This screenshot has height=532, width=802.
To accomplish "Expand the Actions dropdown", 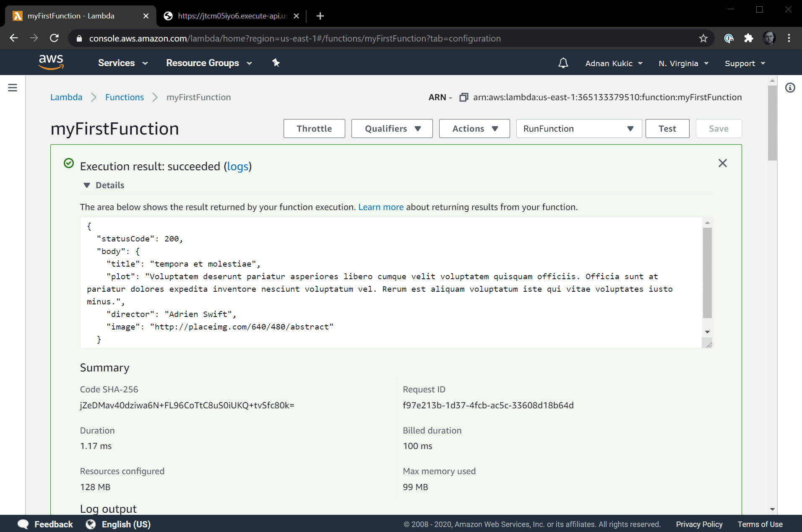I will (x=474, y=129).
